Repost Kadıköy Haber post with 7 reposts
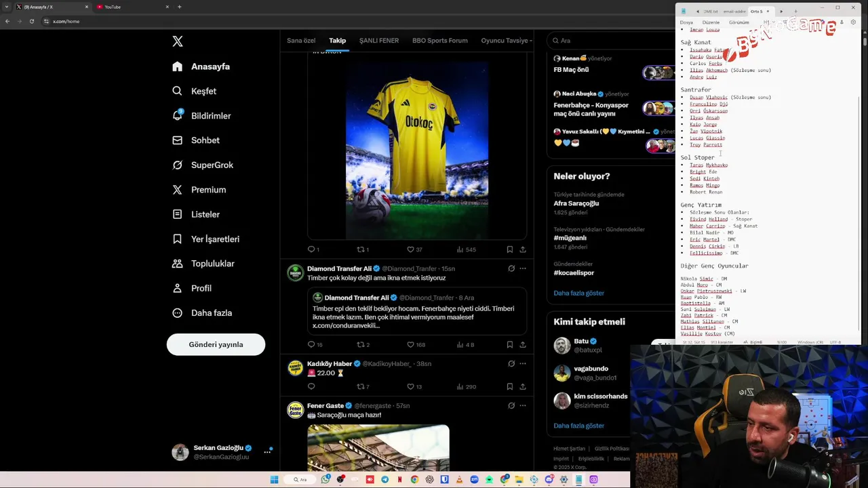This screenshot has width=868, height=488. [363, 386]
